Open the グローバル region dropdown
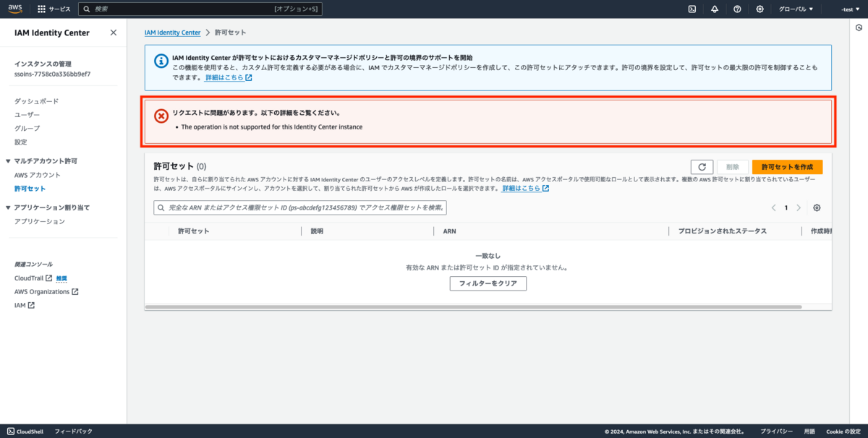Viewport: 868px width, 438px height. click(x=796, y=9)
